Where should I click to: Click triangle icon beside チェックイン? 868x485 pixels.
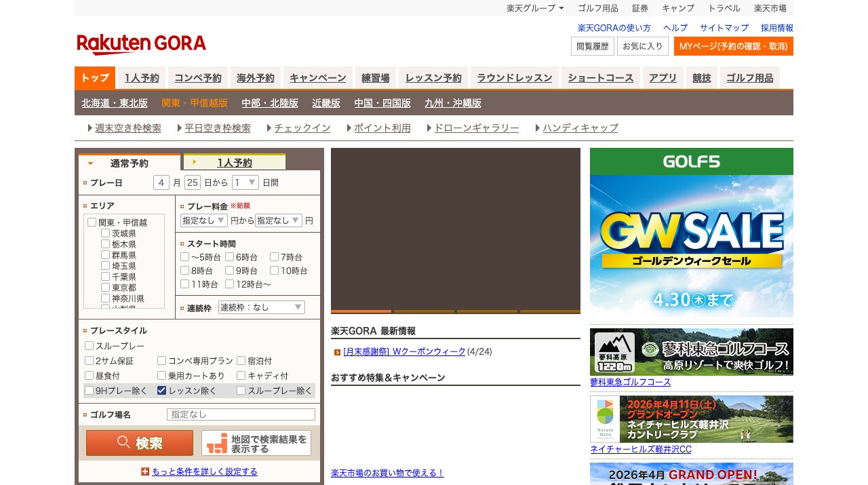(x=269, y=128)
